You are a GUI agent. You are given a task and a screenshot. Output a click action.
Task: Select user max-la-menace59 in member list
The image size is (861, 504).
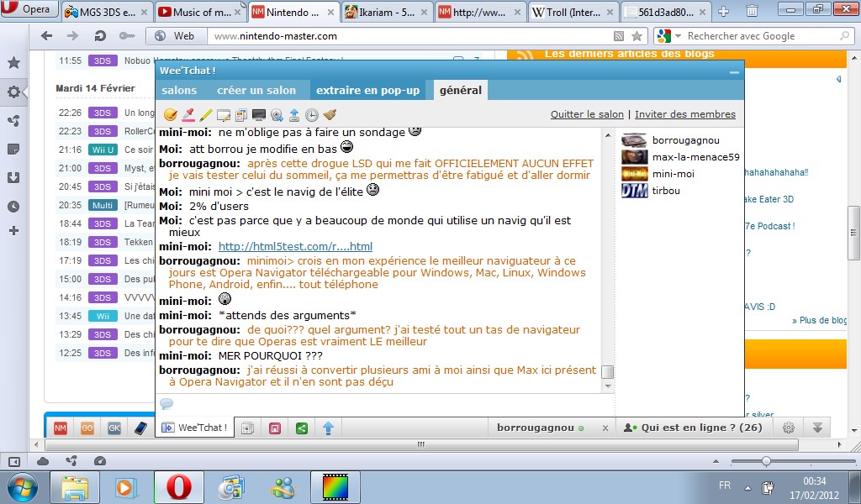click(680, 157)
